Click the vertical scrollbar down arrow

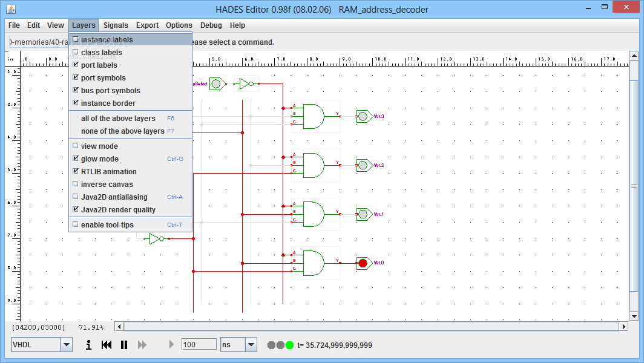coord(634,316)
